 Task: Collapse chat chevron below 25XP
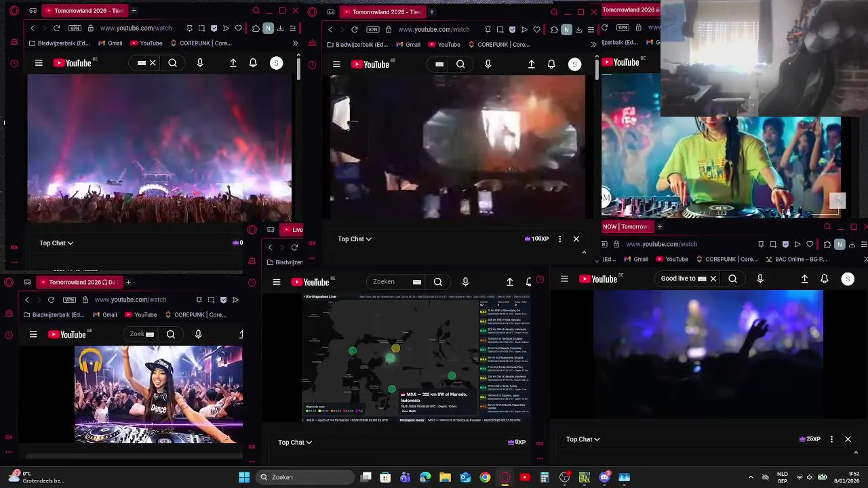click(856, 453)
